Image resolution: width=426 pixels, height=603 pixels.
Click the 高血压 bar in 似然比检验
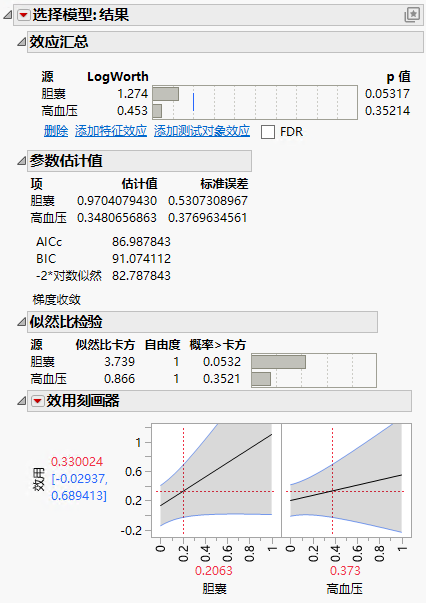click(x=261, y=379)
